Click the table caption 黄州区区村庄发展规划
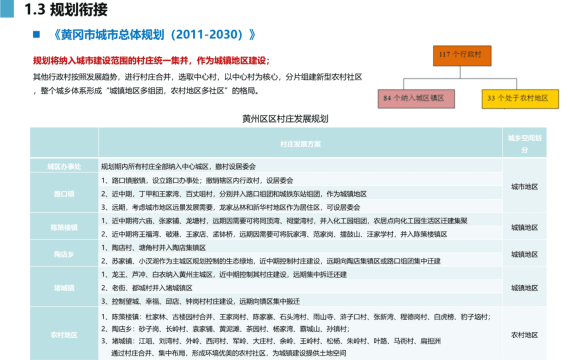Screen dimensions: 570x360 pyautogui.click(x=285, y=119)
